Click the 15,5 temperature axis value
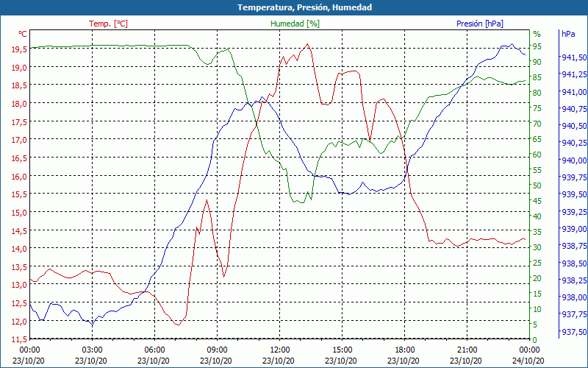Viewport: 588px width, 368px height. [x=19, y=194]
